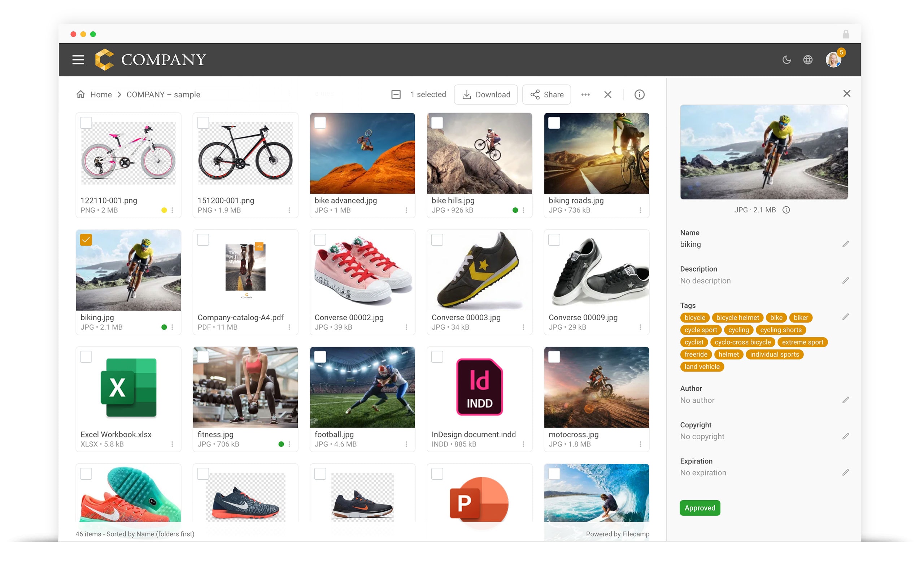Screen dimensions: 924x577
Task: Open options menu for bike hills.jpg
Action: [523, 210]
